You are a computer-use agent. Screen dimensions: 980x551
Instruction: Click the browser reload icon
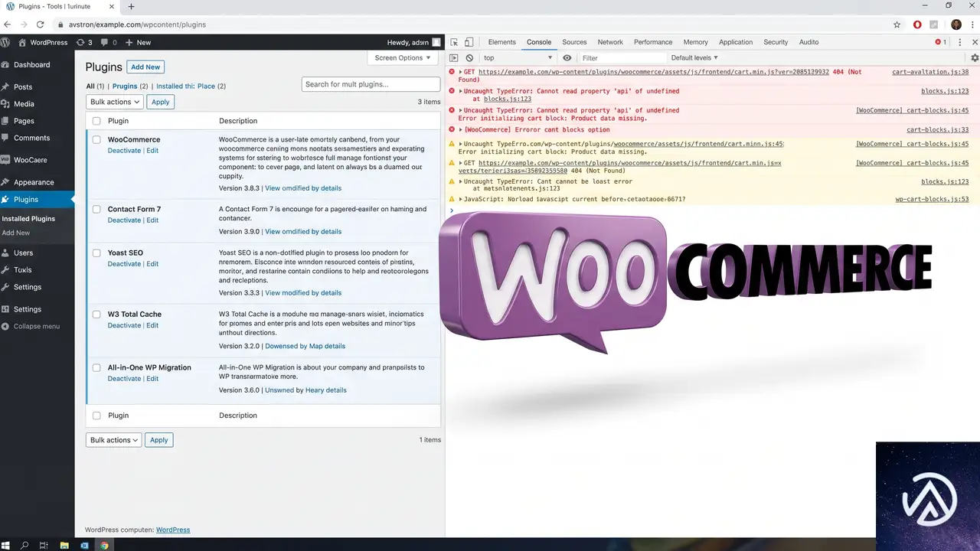(x=40, y=24)
